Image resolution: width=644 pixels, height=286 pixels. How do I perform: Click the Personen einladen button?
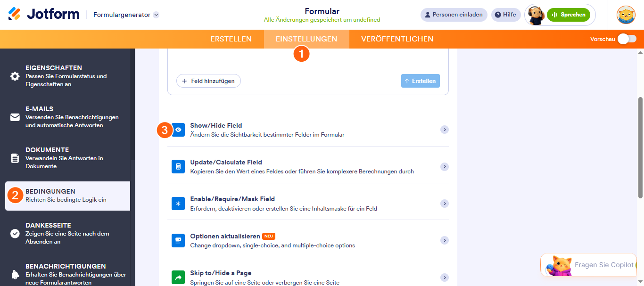pyautogui.click(x=454, y=15)
